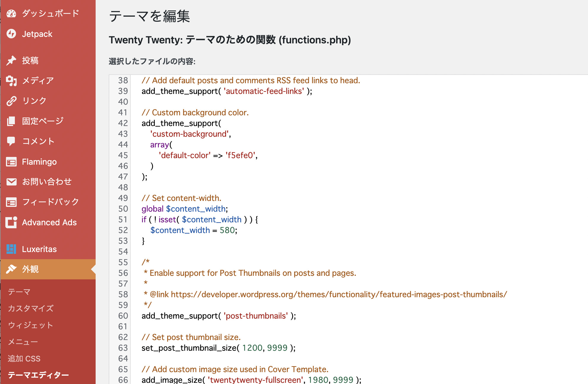Click the Luxeritas blue grid icon
588x384 pixels.
pos(11,249)
